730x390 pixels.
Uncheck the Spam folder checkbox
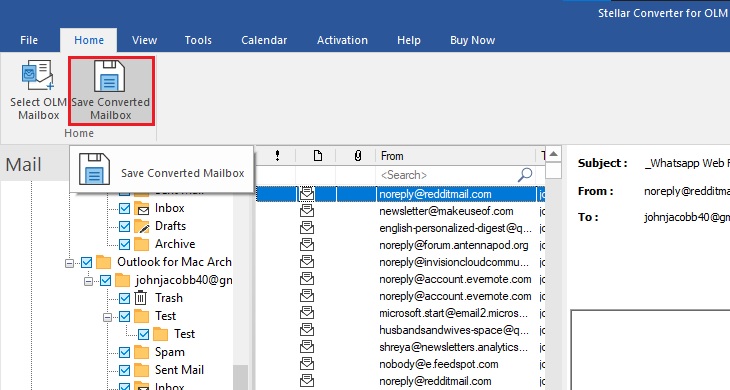124,352
